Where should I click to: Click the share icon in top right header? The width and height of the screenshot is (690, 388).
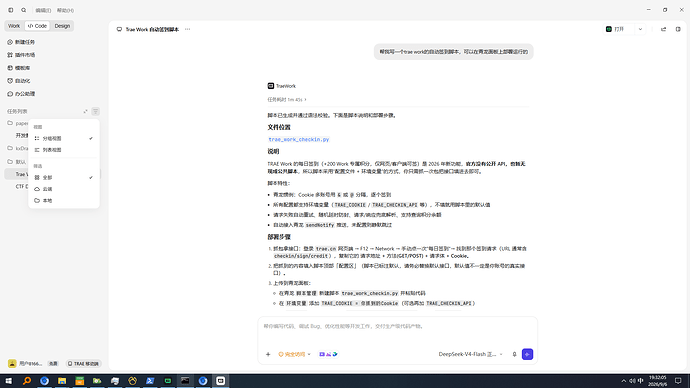(664, 29)
